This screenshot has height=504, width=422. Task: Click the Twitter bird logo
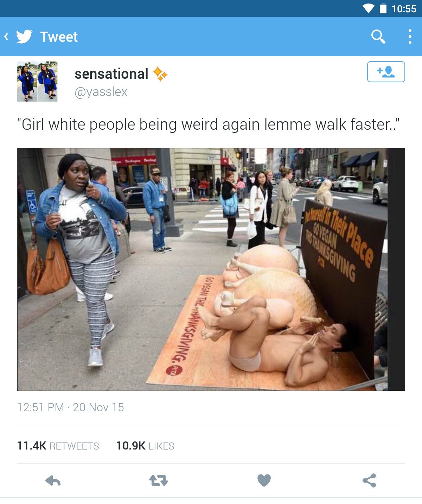point(24,37)
